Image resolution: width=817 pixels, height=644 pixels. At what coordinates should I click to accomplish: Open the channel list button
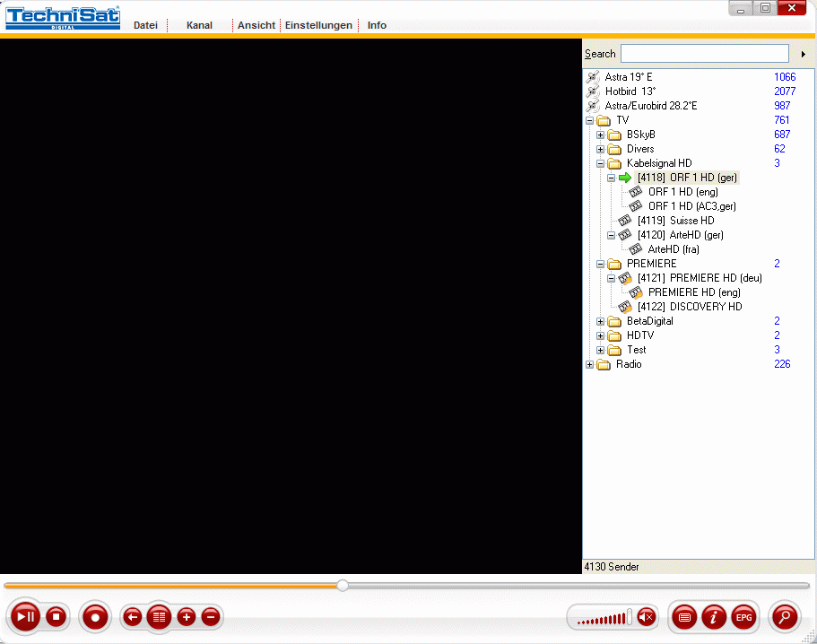(x=159, y=617)
